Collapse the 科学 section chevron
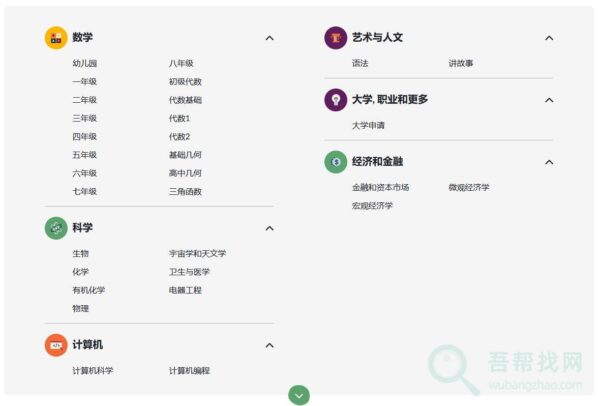Viewport: 600px width, 406px height. tap(269, 228)
